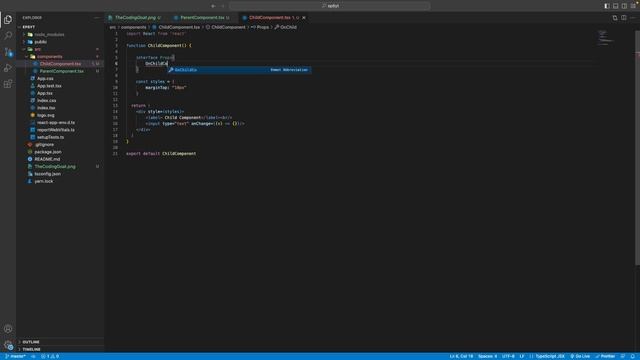Open Explorer panel More Actions ellipsis
This screenshot has height=360, width=640.
pos(97,18)
